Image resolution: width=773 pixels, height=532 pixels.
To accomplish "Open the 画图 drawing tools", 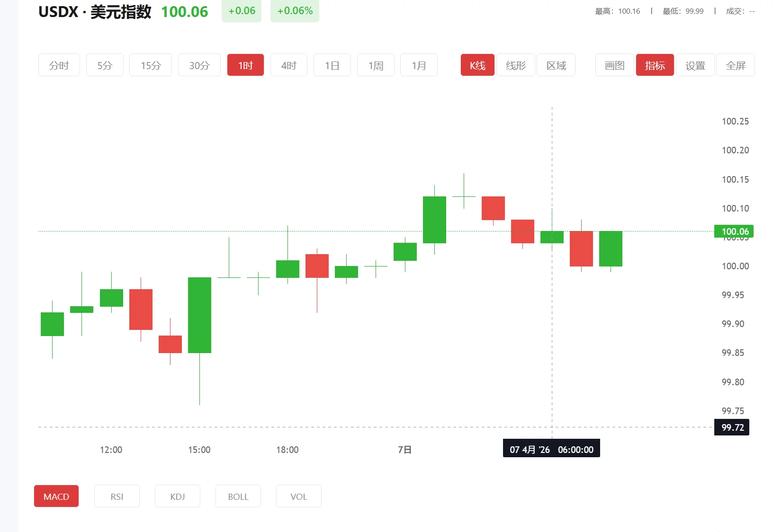I will [x=614, y=65].
